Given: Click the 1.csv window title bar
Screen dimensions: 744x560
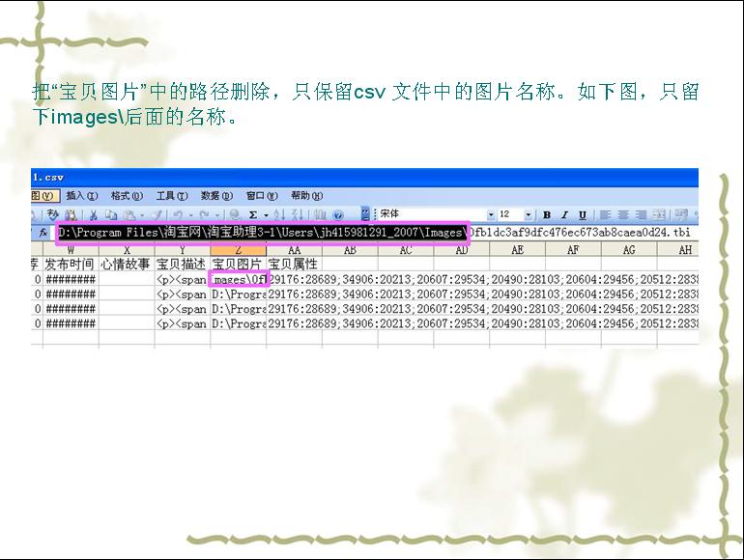Looking at the screenshot, I should pos(364,178).
